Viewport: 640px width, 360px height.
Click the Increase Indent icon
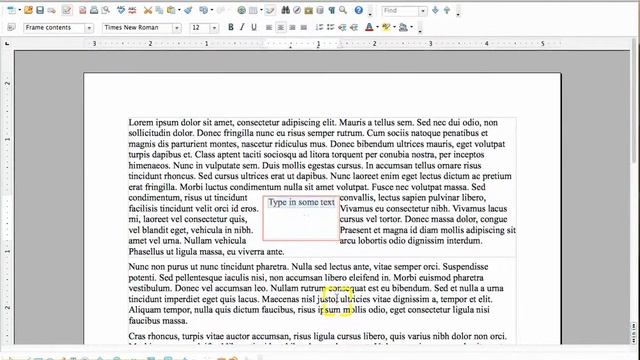354,27
